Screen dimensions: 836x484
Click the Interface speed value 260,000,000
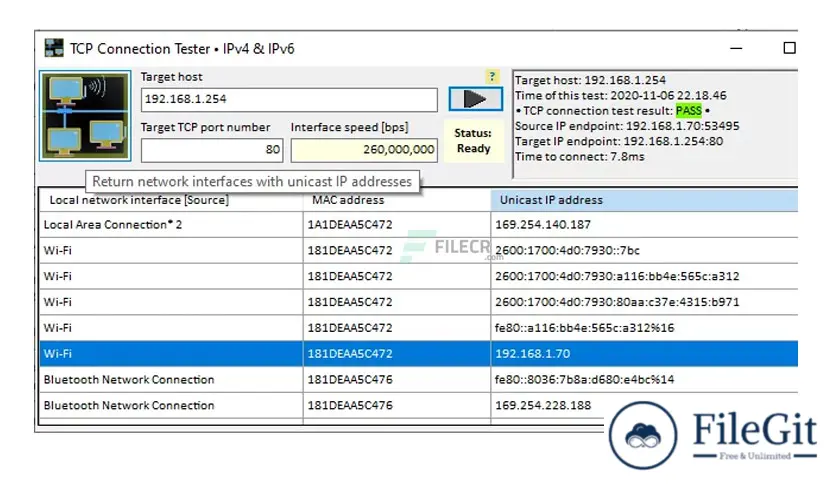[364, 150]
